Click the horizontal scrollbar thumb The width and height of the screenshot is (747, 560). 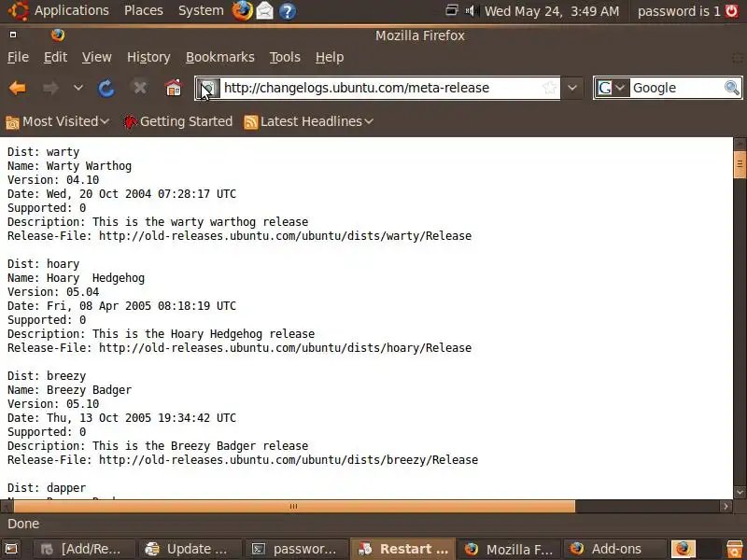(293, 506)
